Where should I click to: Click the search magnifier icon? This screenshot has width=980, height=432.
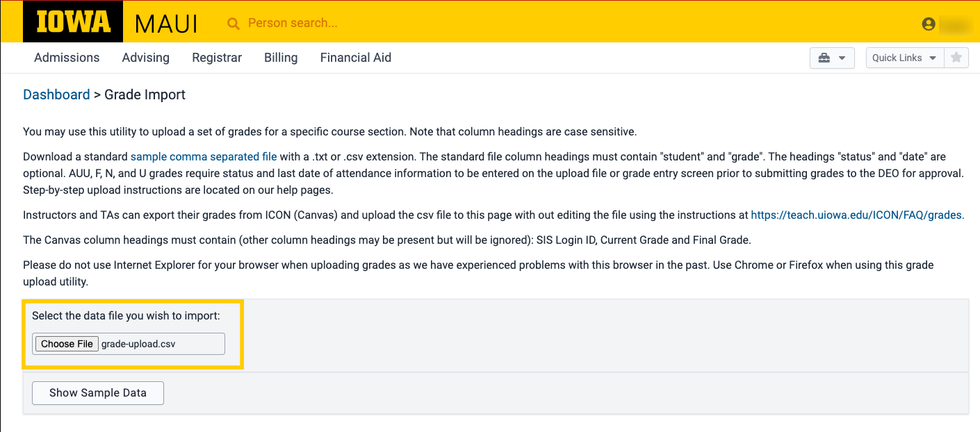pyautogui.click(x=234, y=24)
